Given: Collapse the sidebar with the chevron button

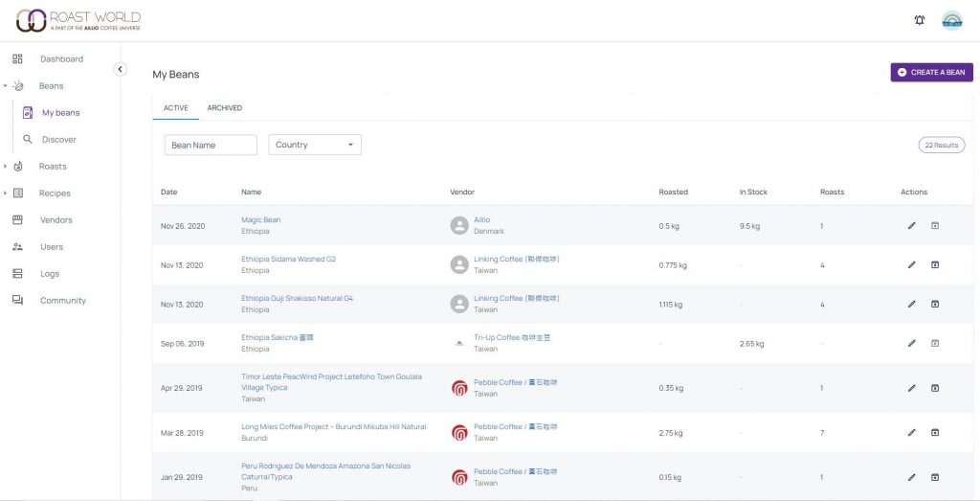Looking at the screenshot, I should (120, 69).
